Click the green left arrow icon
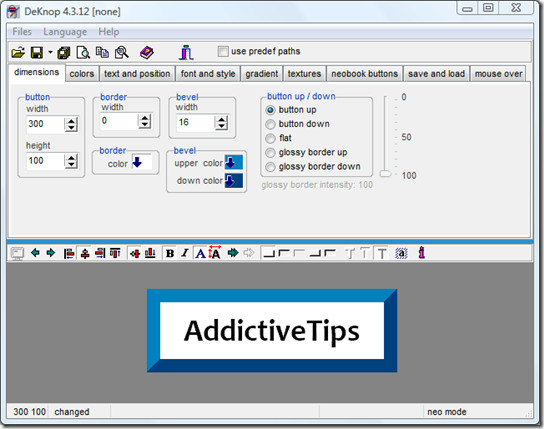 coord(35,253)
